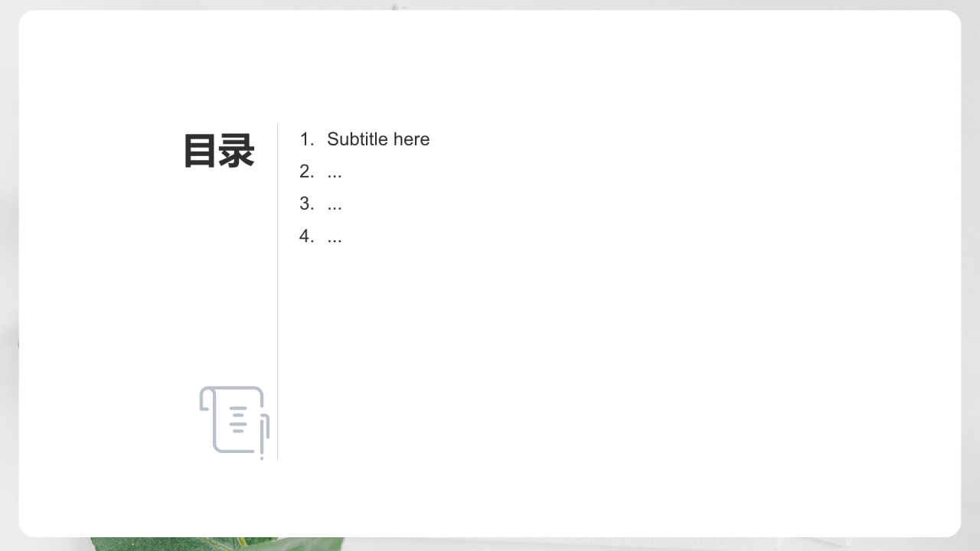Select the third list item ellipsis

[335, 205]
